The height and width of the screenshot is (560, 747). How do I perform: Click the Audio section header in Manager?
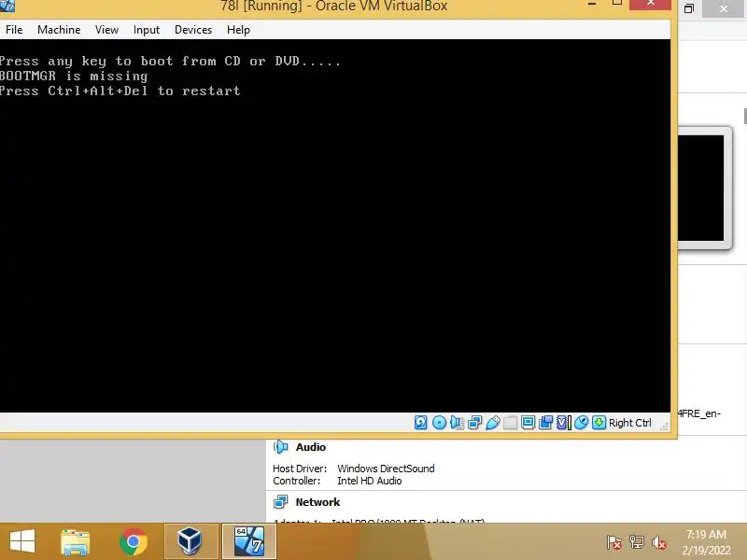[311, 447]
